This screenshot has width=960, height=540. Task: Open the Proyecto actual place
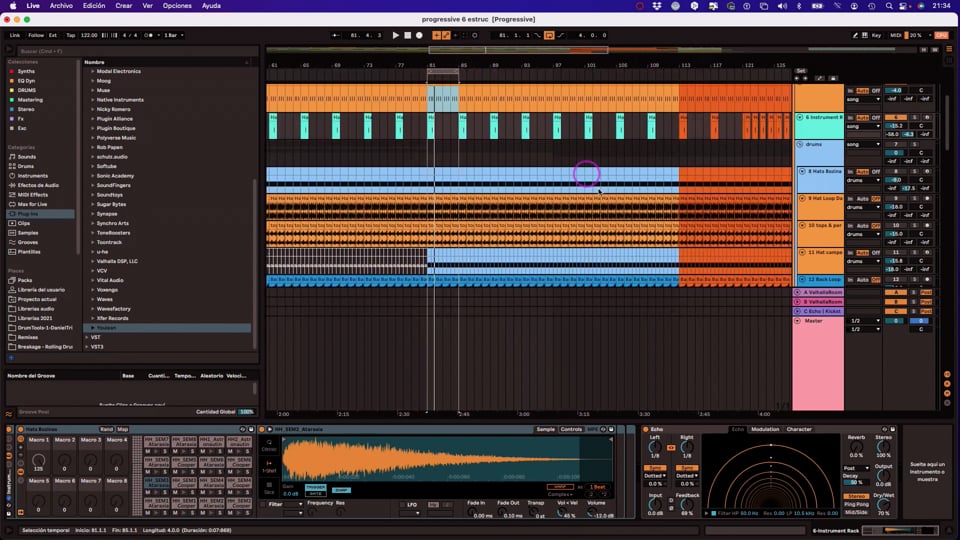tap(37, 299)
